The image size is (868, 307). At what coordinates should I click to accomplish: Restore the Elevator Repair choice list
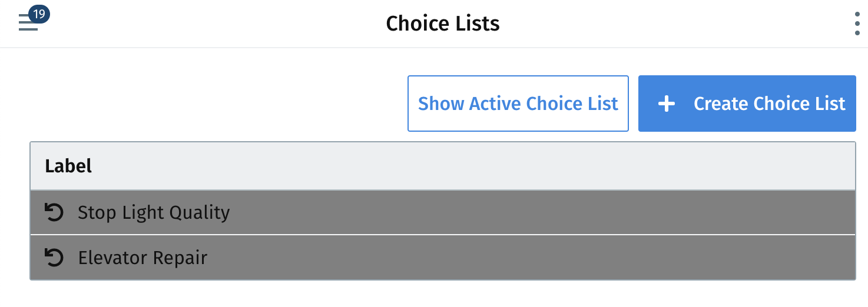click(54, 258)
